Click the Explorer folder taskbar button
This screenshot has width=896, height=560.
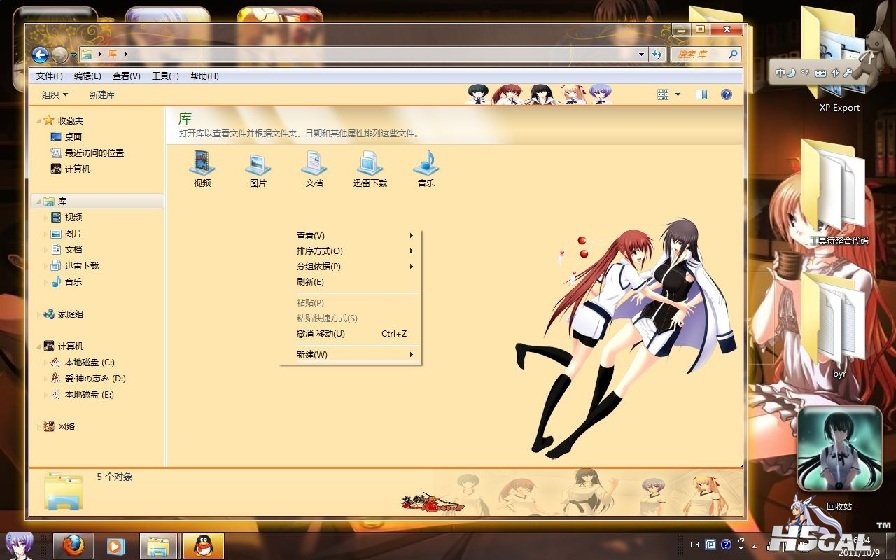point(158,547)
